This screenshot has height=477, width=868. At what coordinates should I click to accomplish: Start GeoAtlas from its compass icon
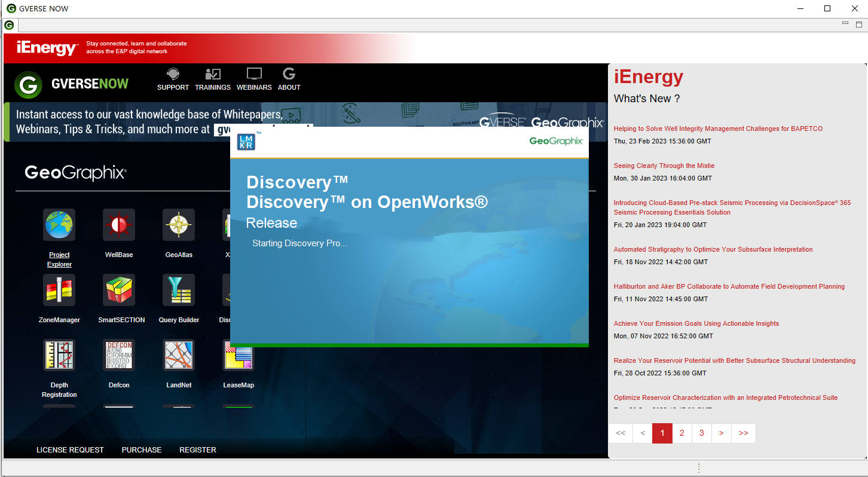[x=179, y=225]
